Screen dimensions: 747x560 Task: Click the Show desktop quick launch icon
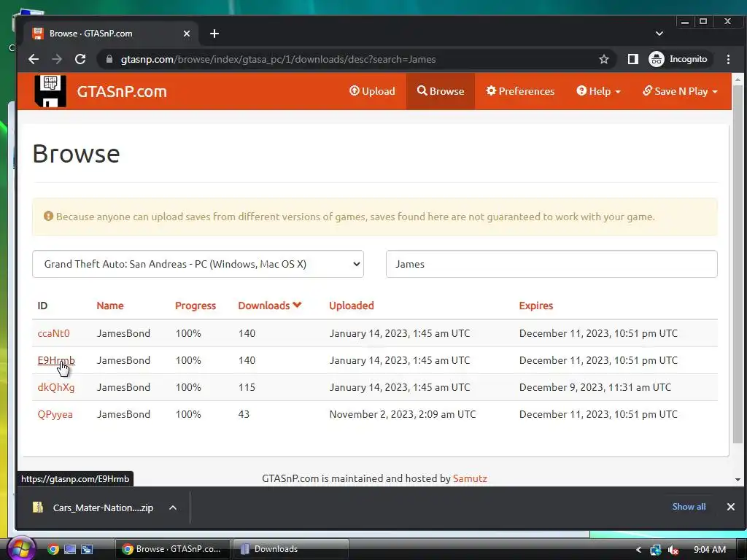[x=70, y=549]
